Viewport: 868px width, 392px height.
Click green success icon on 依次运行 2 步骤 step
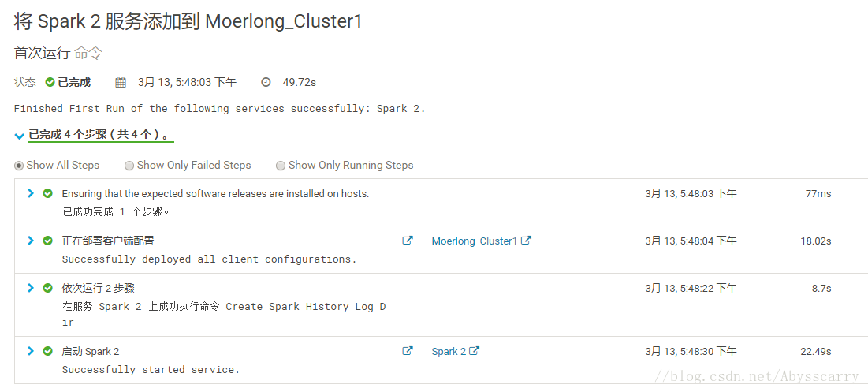click(x=47, y=288)
